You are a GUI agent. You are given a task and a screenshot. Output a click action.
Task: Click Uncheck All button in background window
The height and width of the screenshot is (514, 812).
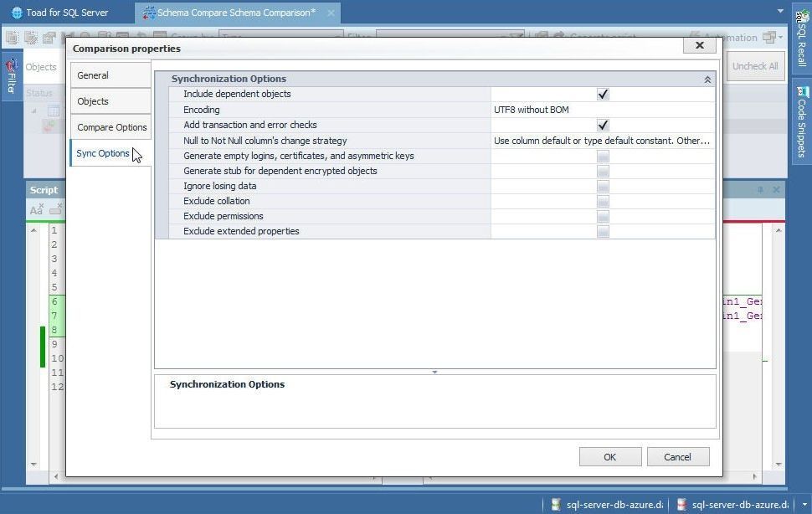click(x=754, y=66)
